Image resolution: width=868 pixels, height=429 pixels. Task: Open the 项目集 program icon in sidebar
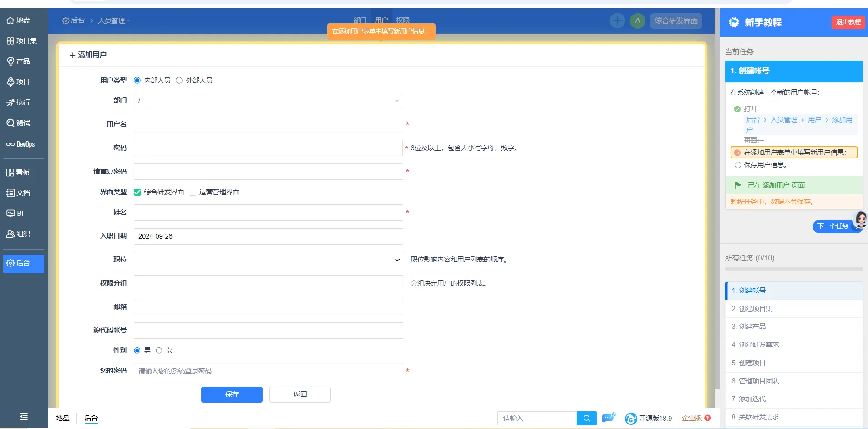10,41
